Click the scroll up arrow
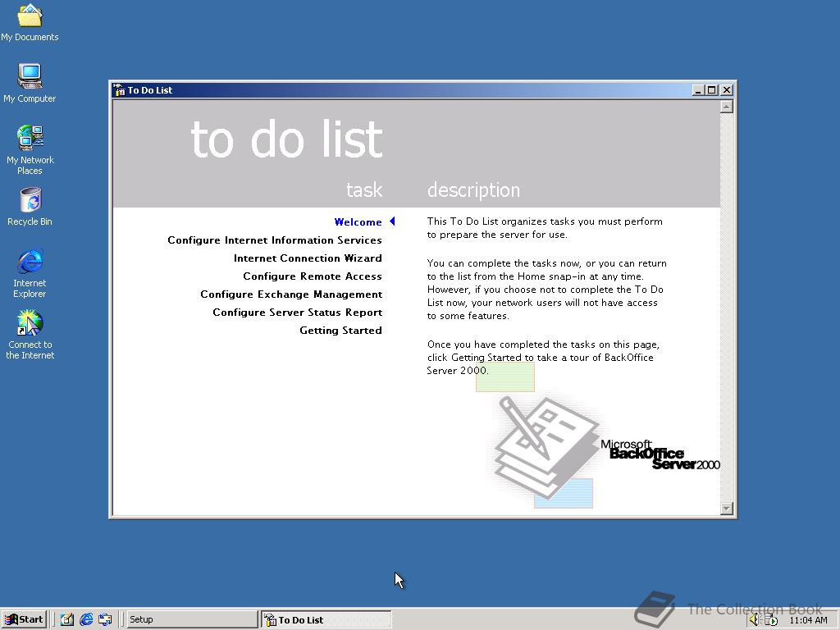This screenshot has height=630, width=840. pyautogui.click(x=727, y=107)
